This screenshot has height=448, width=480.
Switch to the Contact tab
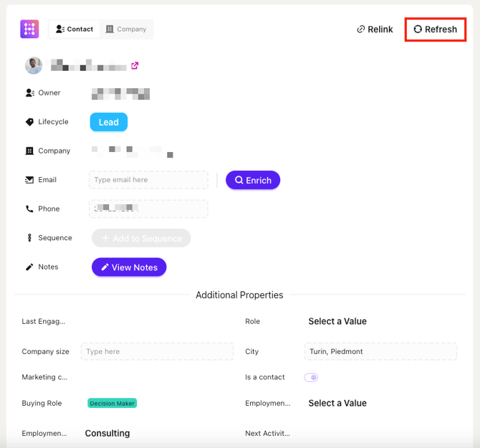click(x=75, y=29)
